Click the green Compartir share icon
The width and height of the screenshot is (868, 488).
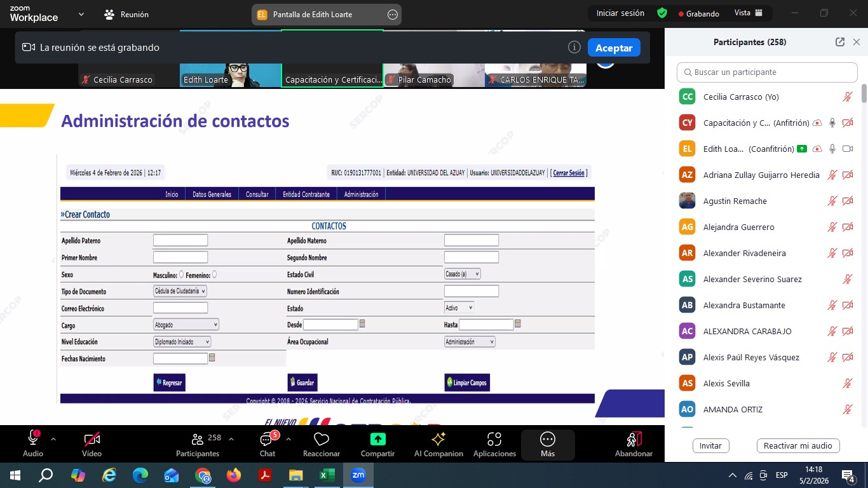coord(377,439)
